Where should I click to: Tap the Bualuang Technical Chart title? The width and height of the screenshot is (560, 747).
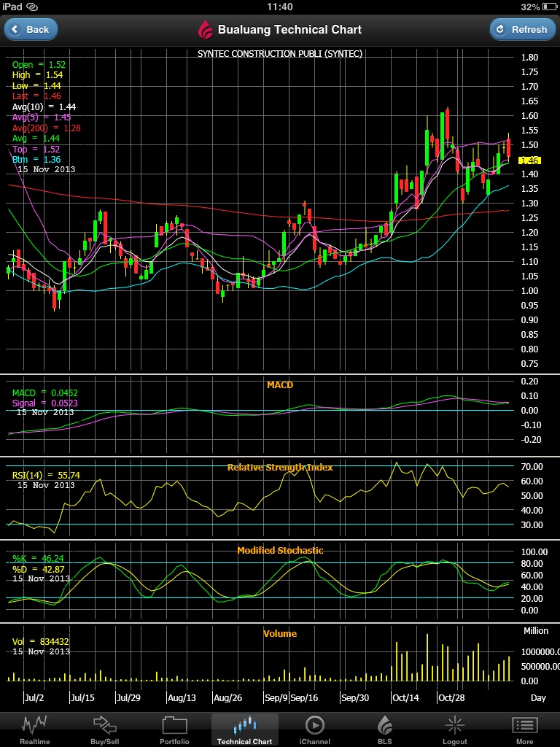289,29
